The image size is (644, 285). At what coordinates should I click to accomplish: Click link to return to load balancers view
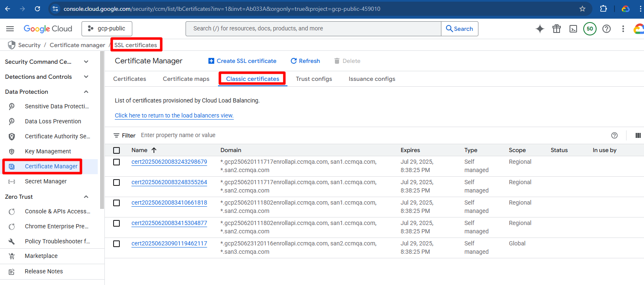174,115
